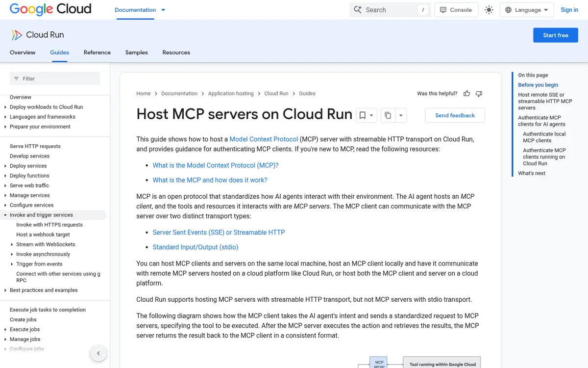Open the Documentation dropdown menu
This screenshot has width=588, height=368.
coord(140,10)
